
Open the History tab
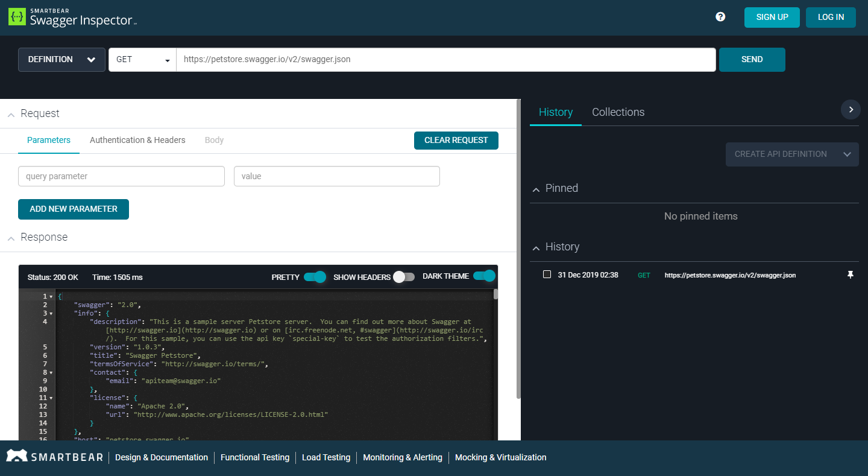point(556,112)
